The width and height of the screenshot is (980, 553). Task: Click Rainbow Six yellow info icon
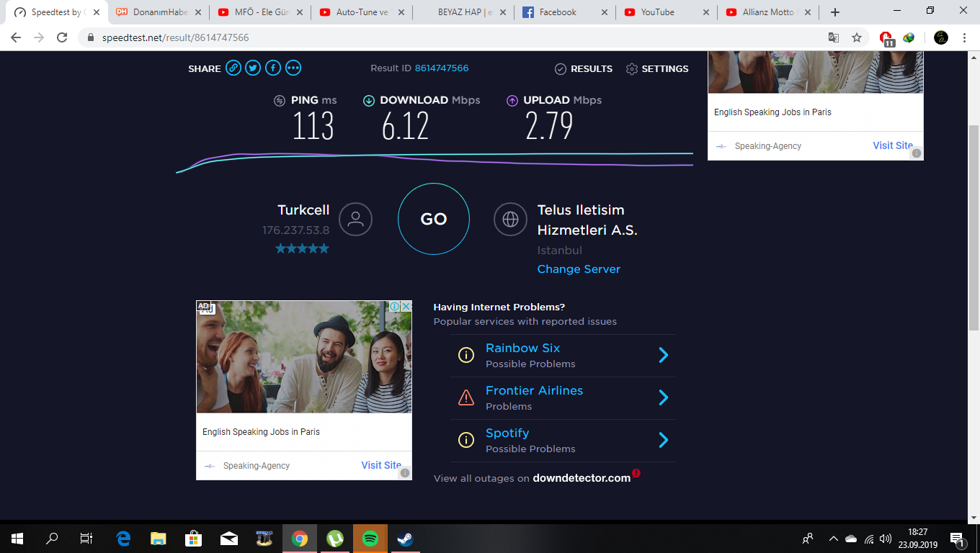point(466,355)
